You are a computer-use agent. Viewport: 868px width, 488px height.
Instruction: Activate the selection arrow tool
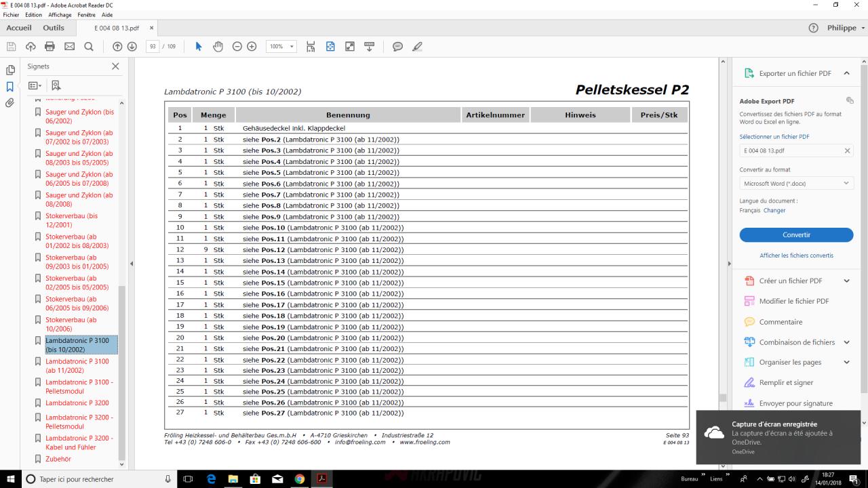pos(199,47)
